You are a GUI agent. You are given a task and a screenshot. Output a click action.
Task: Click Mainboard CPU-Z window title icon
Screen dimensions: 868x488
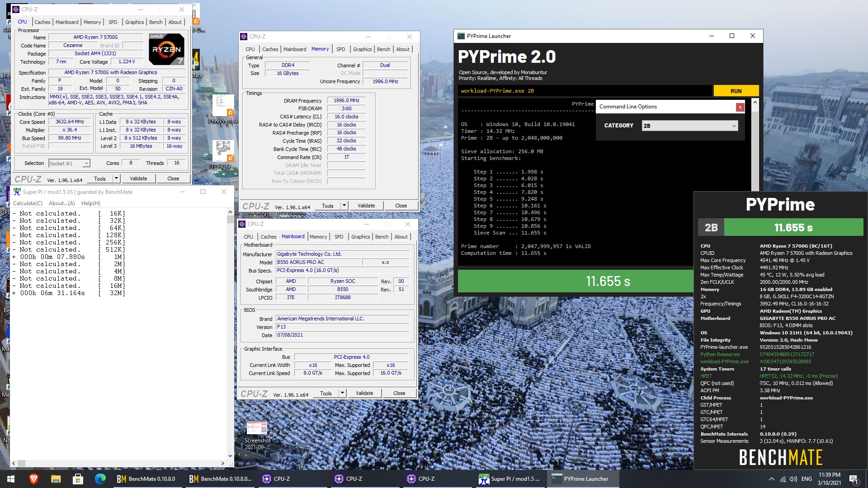(242, 224)
